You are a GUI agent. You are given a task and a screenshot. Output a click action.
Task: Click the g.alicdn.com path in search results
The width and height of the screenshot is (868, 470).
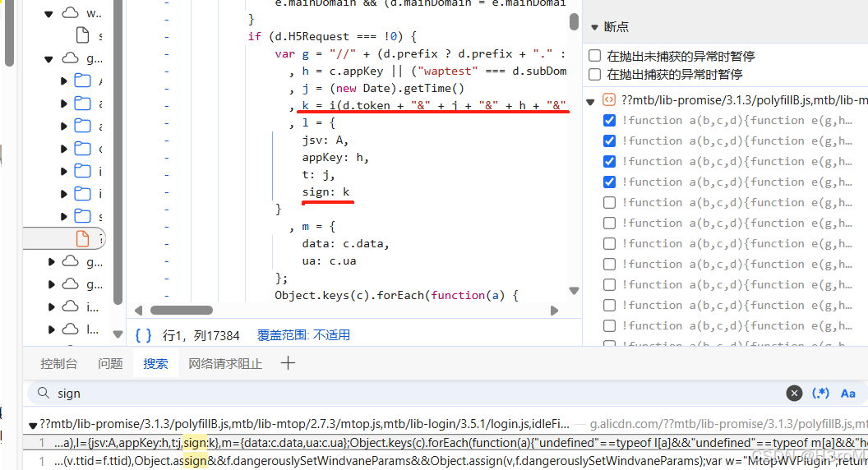728,425
